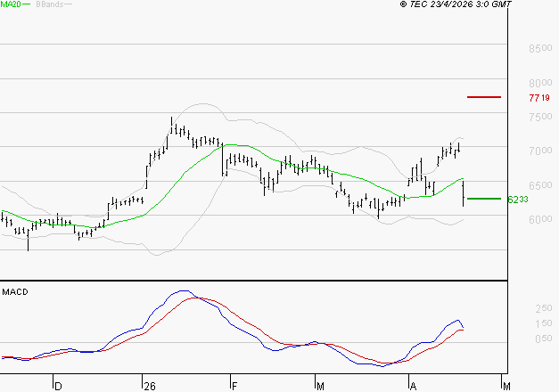Click the MACD panel label
Image resolution: width=559 pixels, height=392 pixels.
coord(15,292)
